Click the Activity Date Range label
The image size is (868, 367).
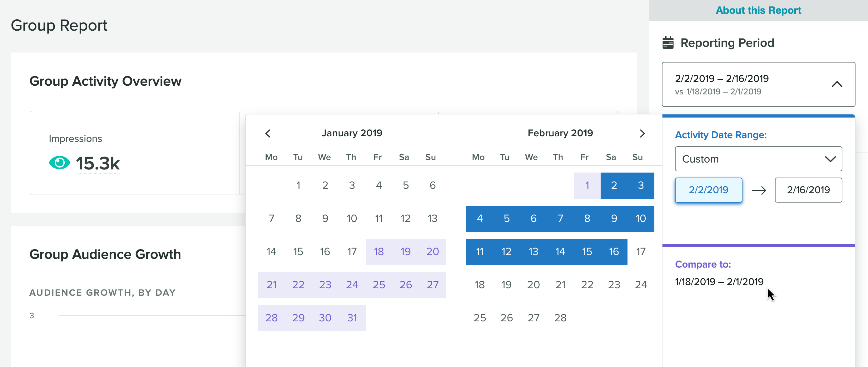721,135
